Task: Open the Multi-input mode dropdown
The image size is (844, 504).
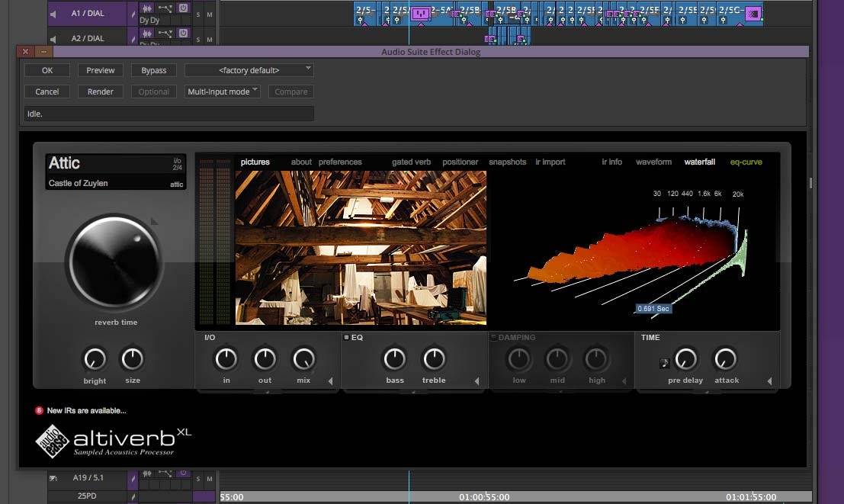Action: (x=223, y=91)
